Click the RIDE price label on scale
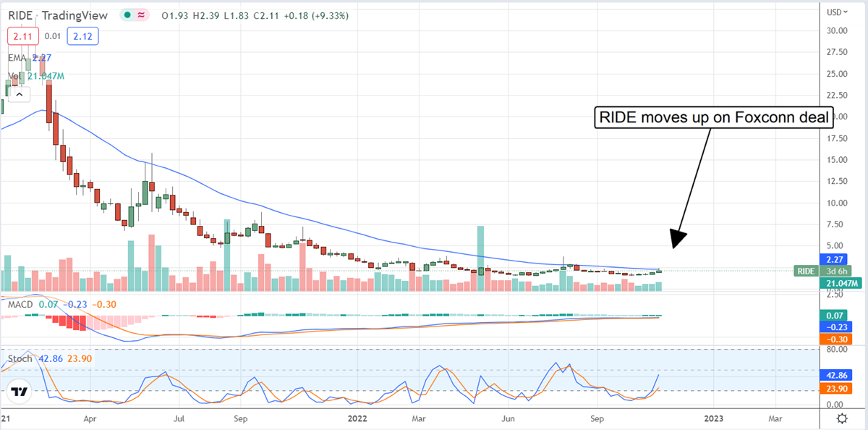This screenshot has height=430, width=868. (806, 271)
